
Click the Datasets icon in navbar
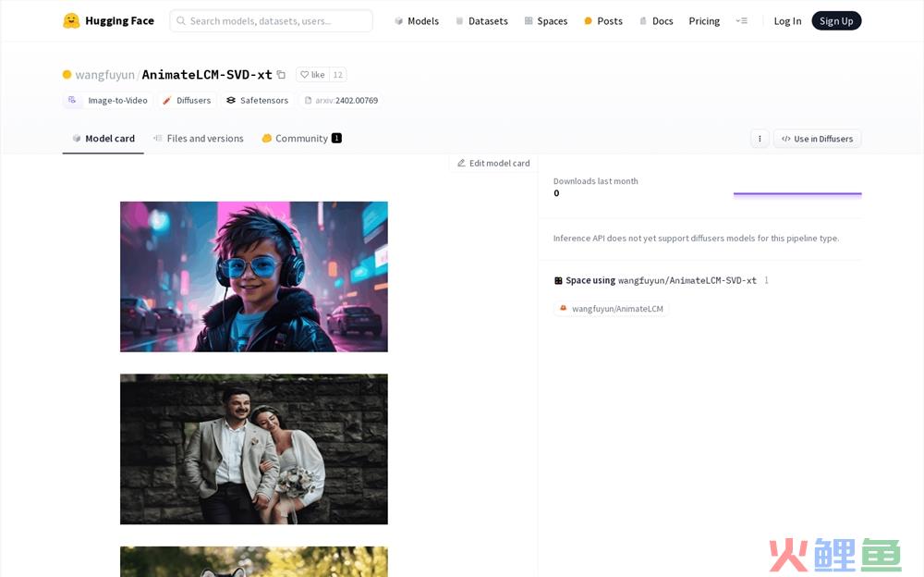tap(459, 20)
